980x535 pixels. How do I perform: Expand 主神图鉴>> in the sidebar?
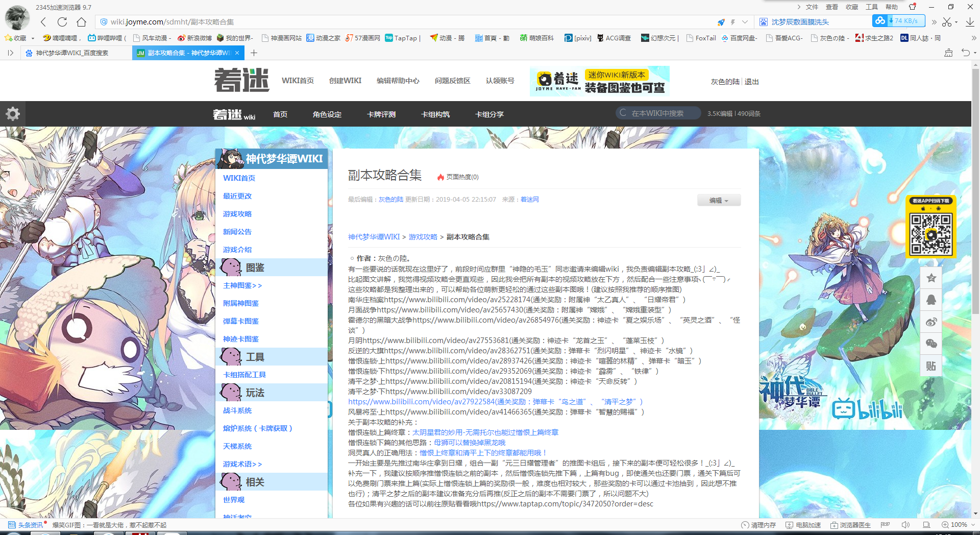pyautogui.click(x=242, y=285)
